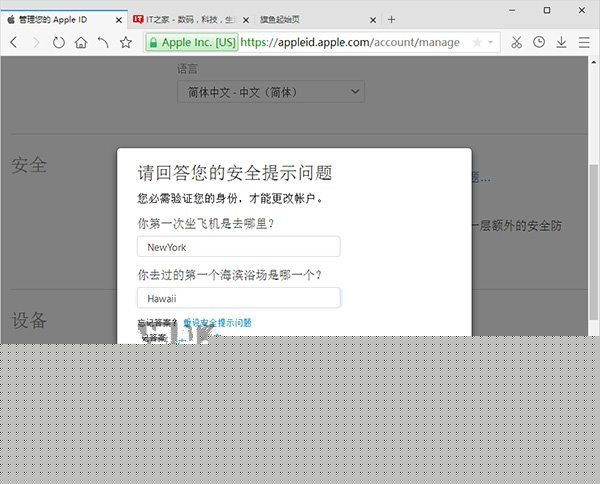The height and width of the screenshot is (484, 600).
Task: Open browsing history clock icon
Action: pyautogui.click(x=539, y=42)
